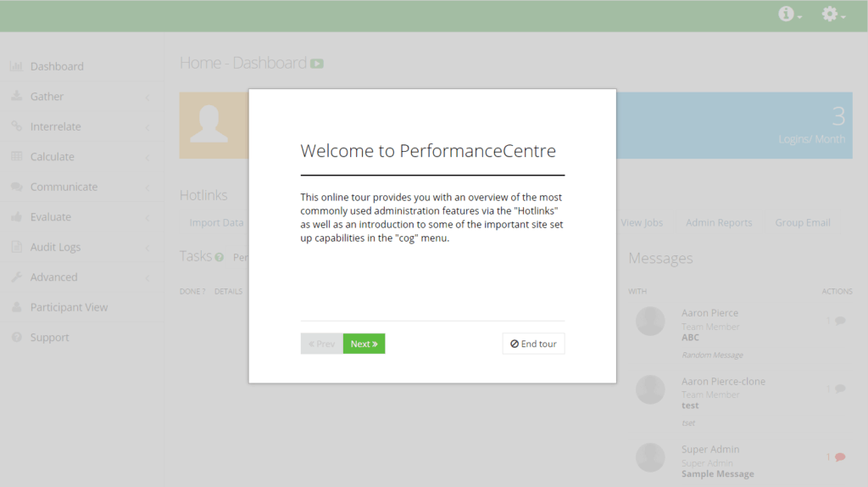Click the Prev tour button

tap(321, 344)
